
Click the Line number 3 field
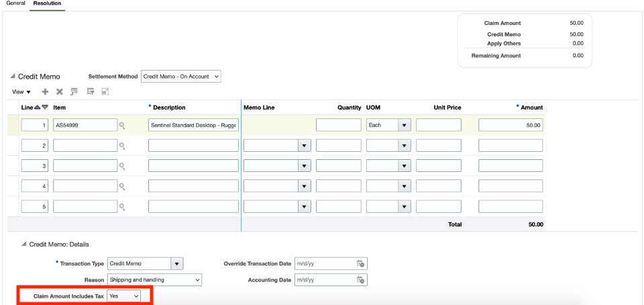coord(34,166)
